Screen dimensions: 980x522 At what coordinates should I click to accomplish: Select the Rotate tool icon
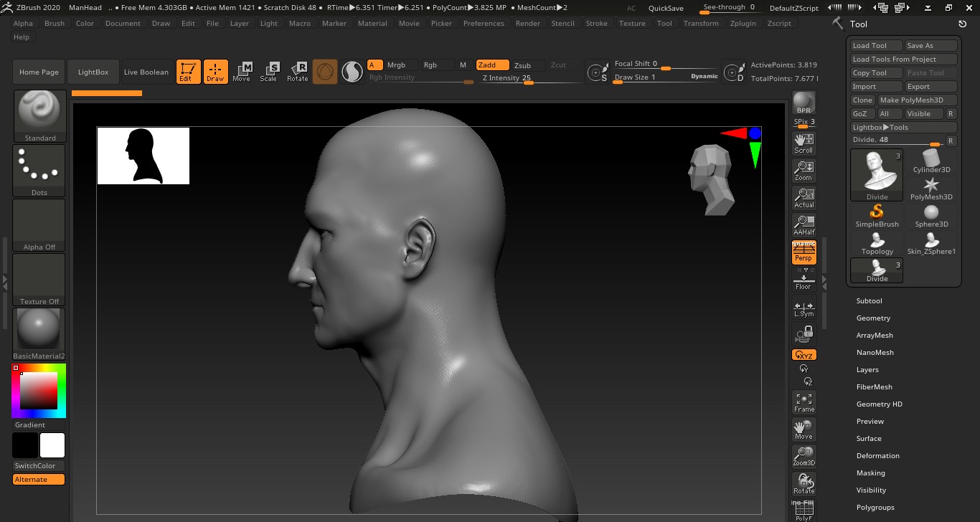(x=297, y=72)
